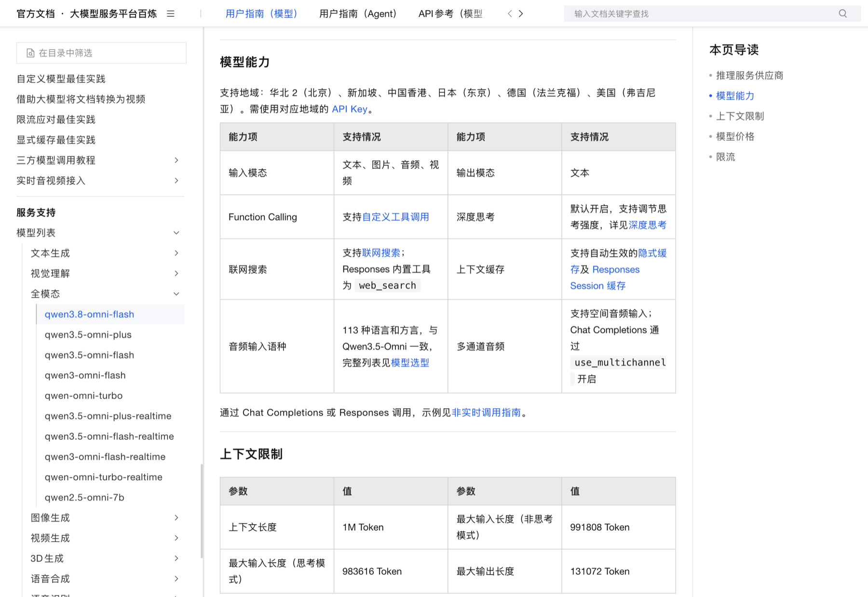Expand 实时音视频接入 section
The height and width of the screenshot is (597, 868).
tap(176, 180)
